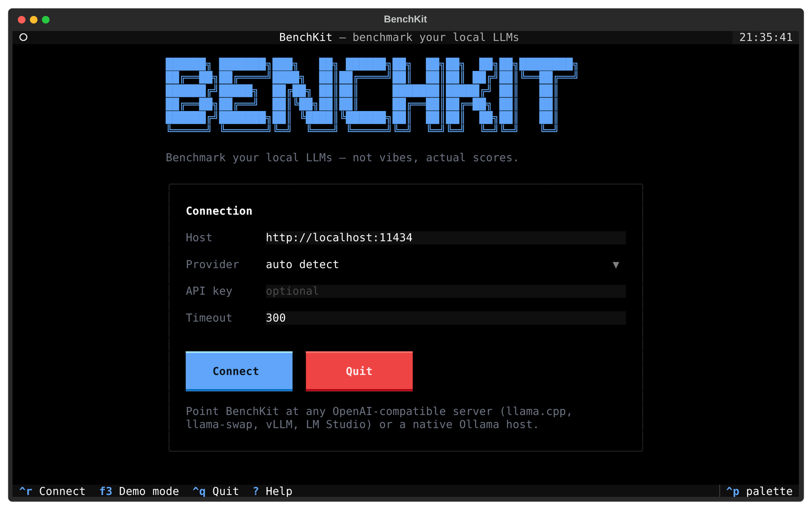
Task: Open ? Help from footer
Action: 272,491
